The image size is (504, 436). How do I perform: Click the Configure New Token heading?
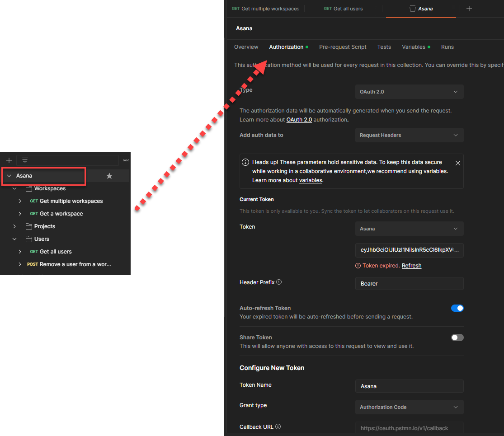[272, 368]
